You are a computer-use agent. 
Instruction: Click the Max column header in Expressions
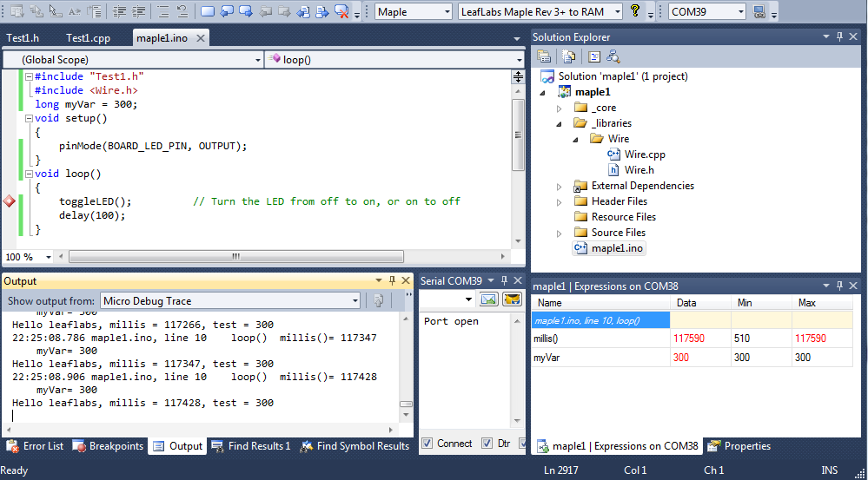coord(822,303)
